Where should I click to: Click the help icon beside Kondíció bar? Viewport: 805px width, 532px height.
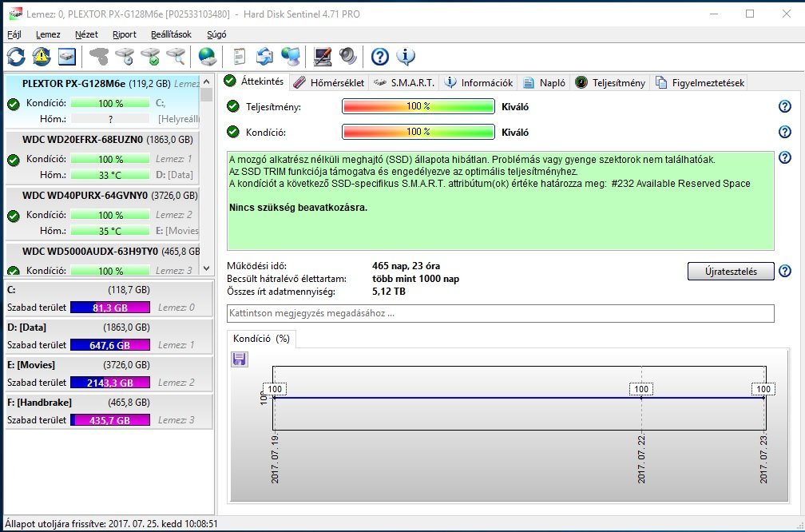(785, 132)
